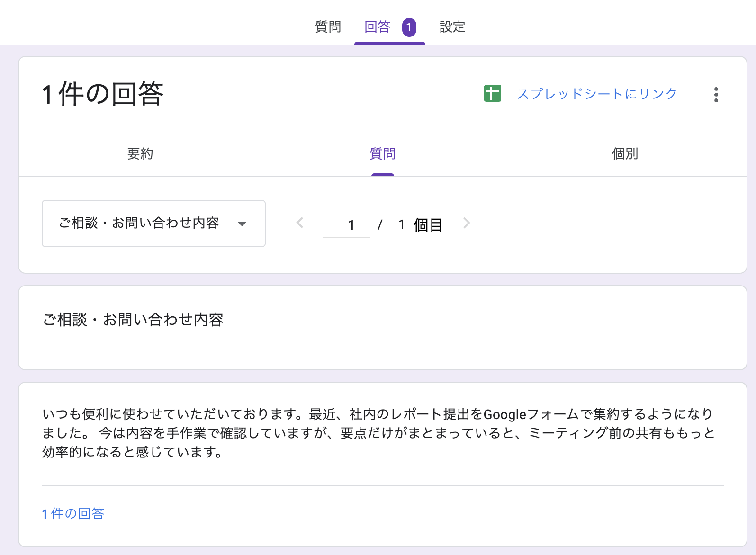Viewport: 756px width, 555px height.
Task: Open スプレッドシートにリンク
Action: coord(597,94)
